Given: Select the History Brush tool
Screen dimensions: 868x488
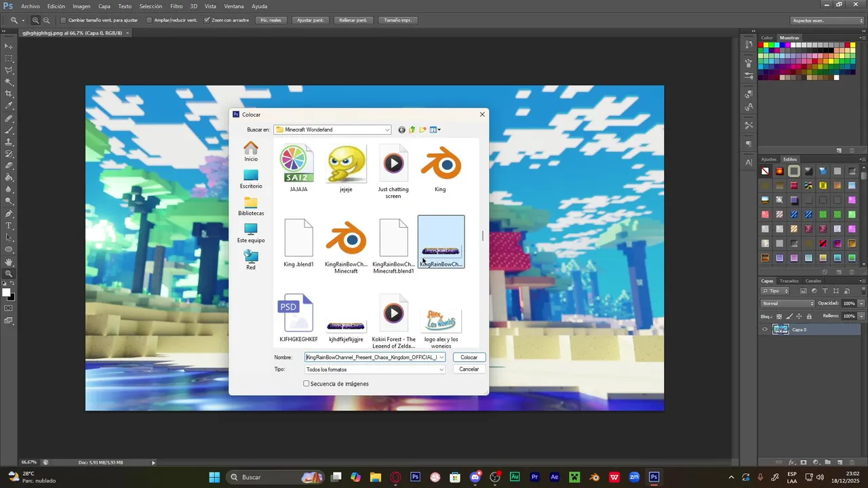Looking at the screenshot, I should coord(9,154).
